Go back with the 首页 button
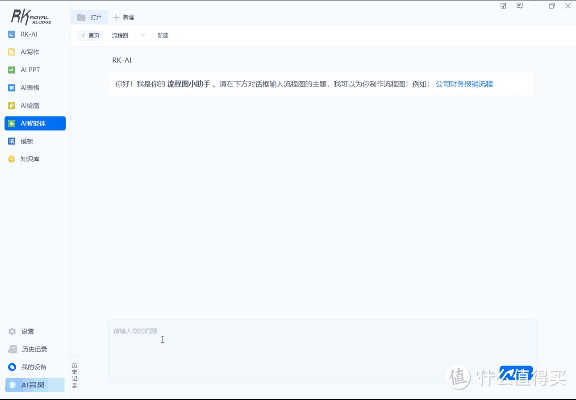This screenshot has width=576, height=400. (90, 36)
